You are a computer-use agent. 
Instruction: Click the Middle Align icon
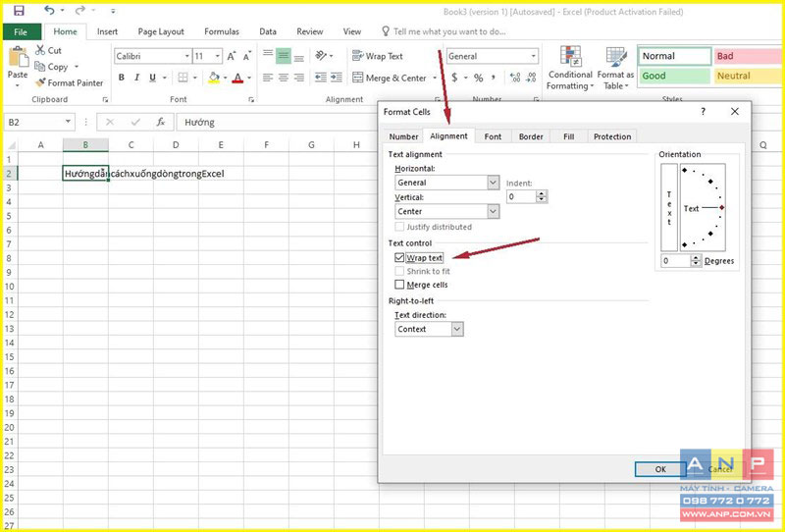pyautogui.click(x=284, y=56)
